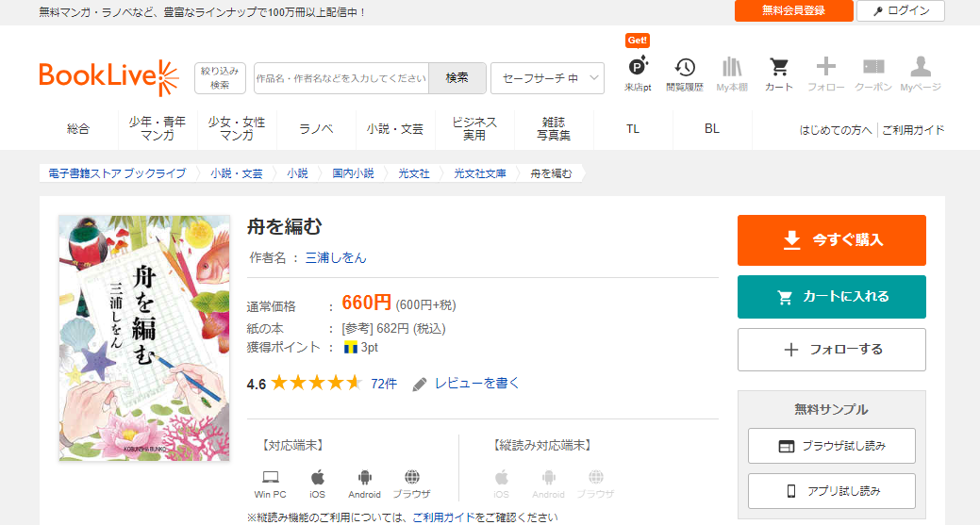
Task: Expand the セーフサーチ 中 dropdown
Action: pyautogui.click(x=547, y=78)
